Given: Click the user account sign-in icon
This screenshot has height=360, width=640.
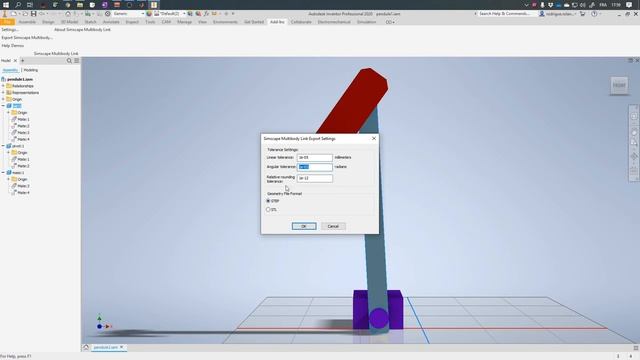Looking at the screenshot, I should (542, 14).
